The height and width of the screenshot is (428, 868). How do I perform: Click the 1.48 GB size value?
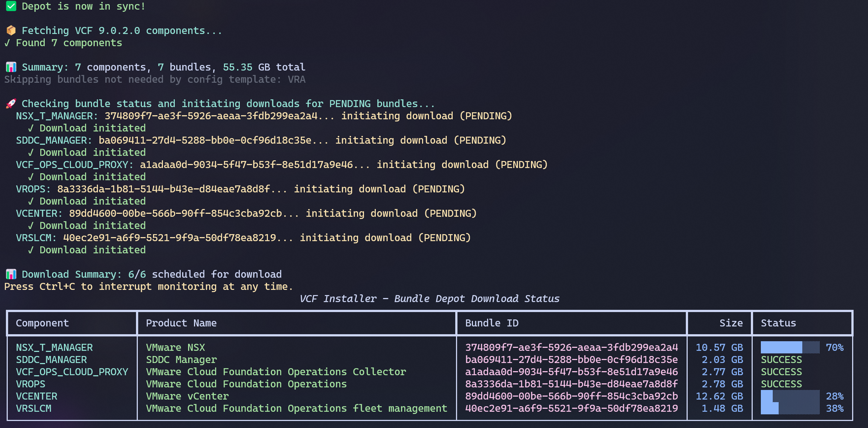click(722, 408)
